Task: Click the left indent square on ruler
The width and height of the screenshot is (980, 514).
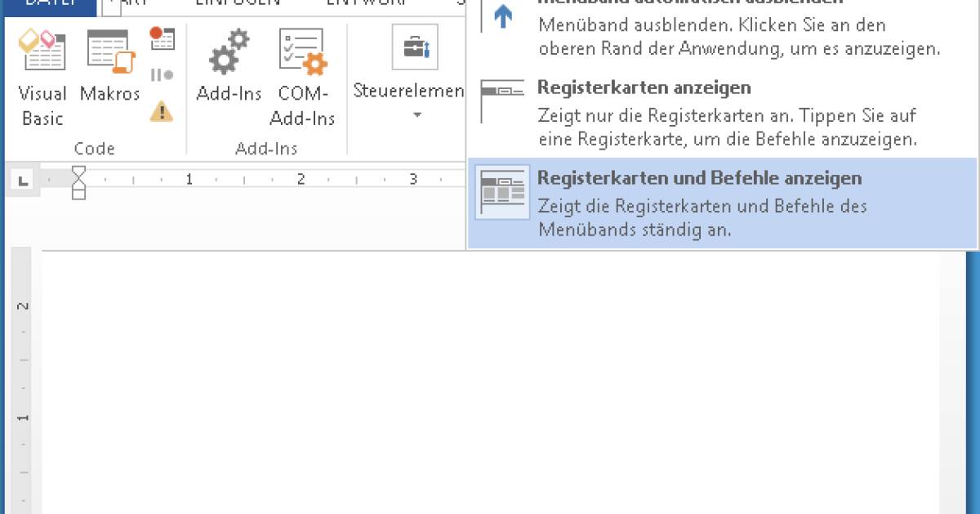Action: (78, 193)
